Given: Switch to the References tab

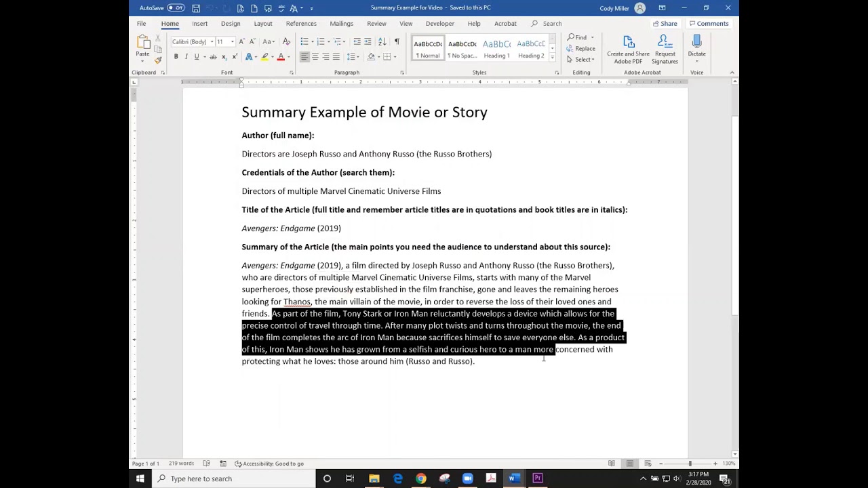Looking at the screenshot, I should (x=301, y=24).
